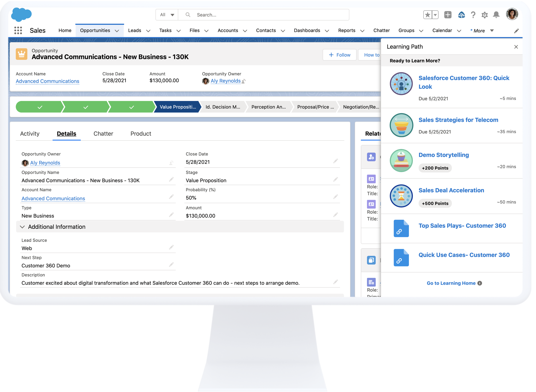This screenshot has height=392, width=536.
Task: Click the Follow button
Action: point(339,55)
